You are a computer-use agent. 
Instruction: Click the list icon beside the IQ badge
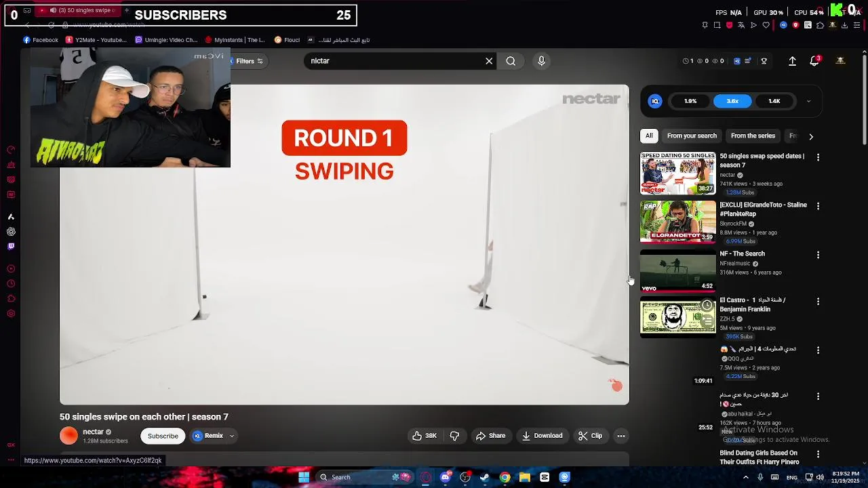[747, 61]
